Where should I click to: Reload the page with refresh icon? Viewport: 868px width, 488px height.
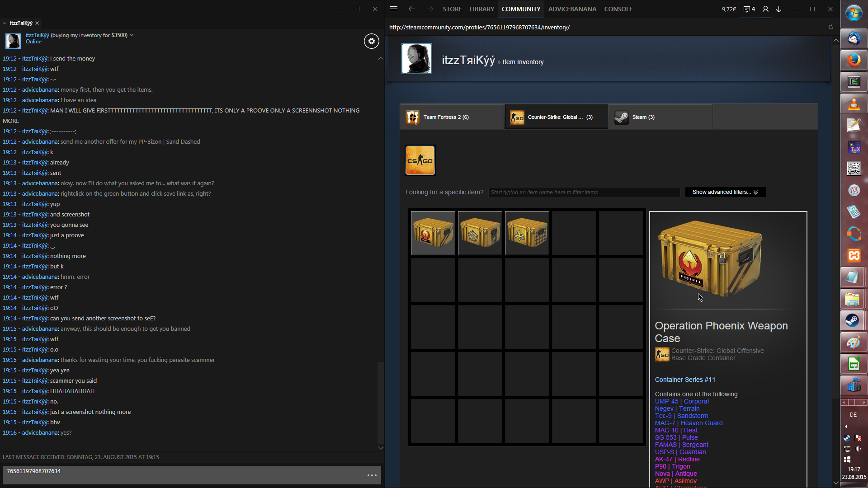pyautogui.click(x=830, y=27)
